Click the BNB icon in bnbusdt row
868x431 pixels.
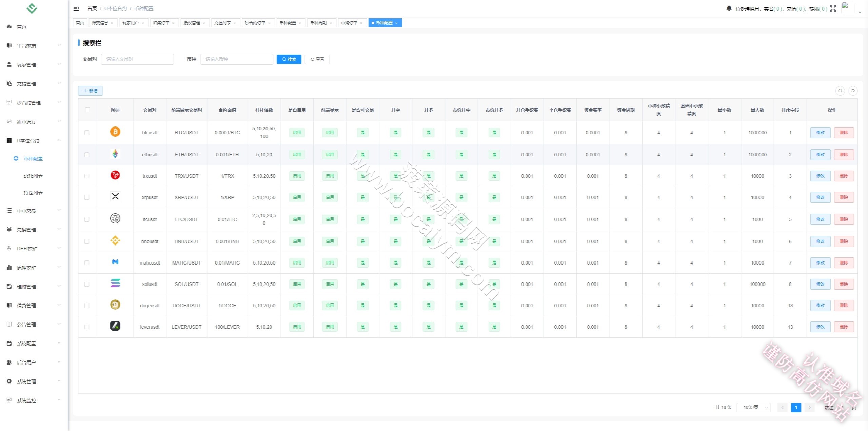coord(115,240)
